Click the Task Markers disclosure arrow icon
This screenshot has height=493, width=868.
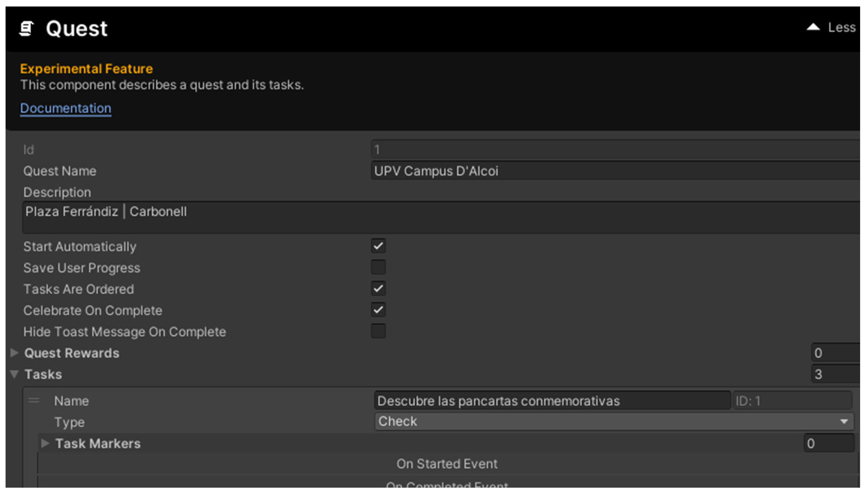(45, 443)
